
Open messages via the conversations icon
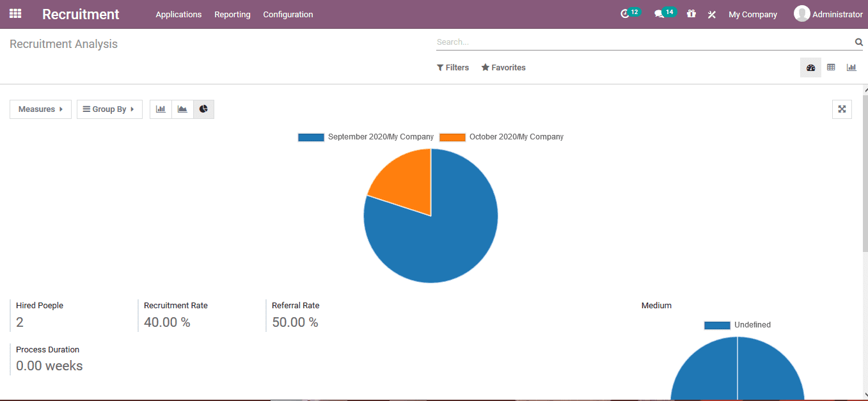661,13
